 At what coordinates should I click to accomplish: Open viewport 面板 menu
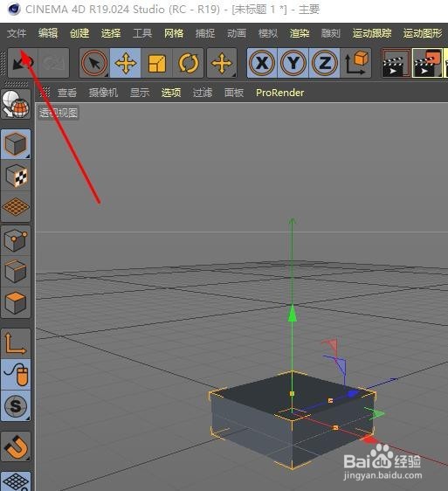[234, 93]
